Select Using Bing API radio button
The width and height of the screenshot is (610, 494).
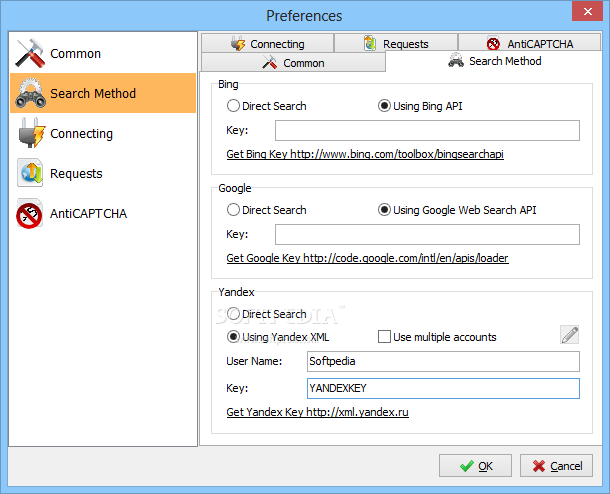(x=384, y=106)
